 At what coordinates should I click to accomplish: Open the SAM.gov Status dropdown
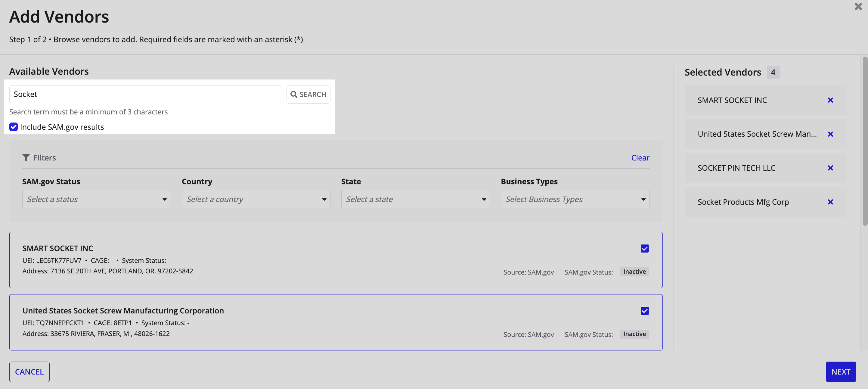tap(96, 199)
